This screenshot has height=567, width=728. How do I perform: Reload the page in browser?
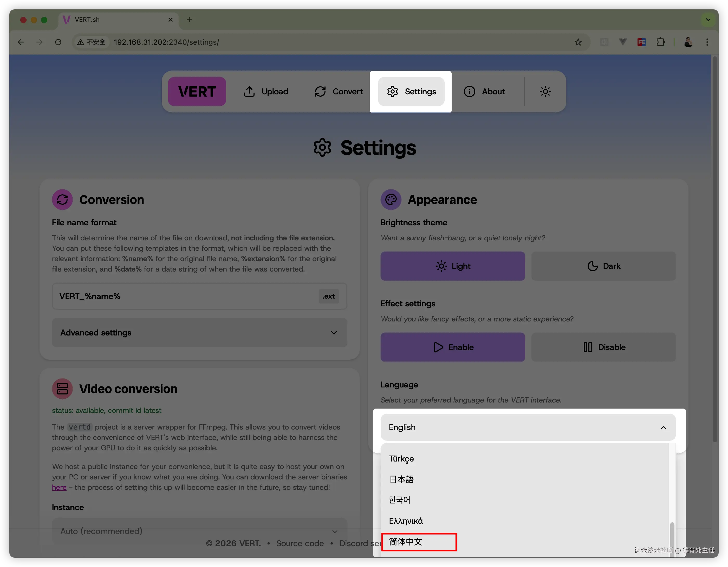(58, 42)
